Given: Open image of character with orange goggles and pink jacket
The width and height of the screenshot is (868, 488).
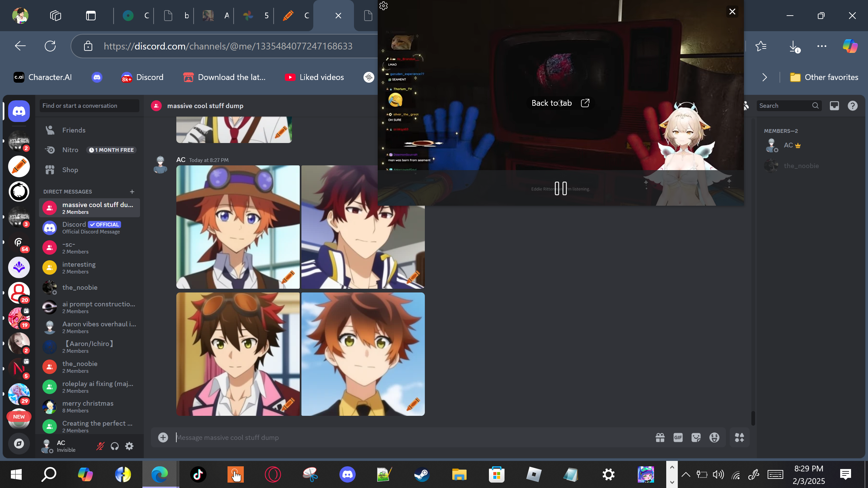Looking at the screenshot, I should (238, 354).
